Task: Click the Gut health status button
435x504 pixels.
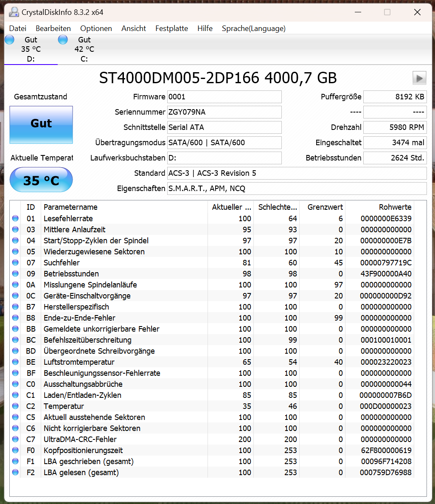Action: pos(41,125)
